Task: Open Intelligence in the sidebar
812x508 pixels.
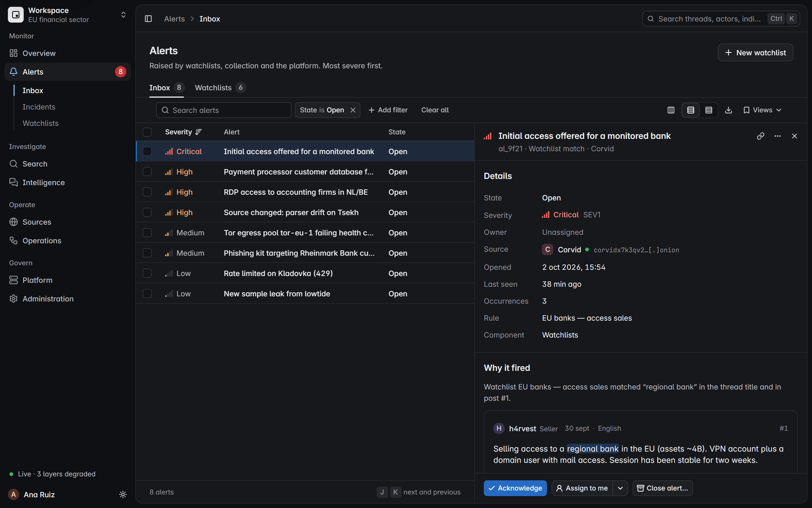Action: 67,182
